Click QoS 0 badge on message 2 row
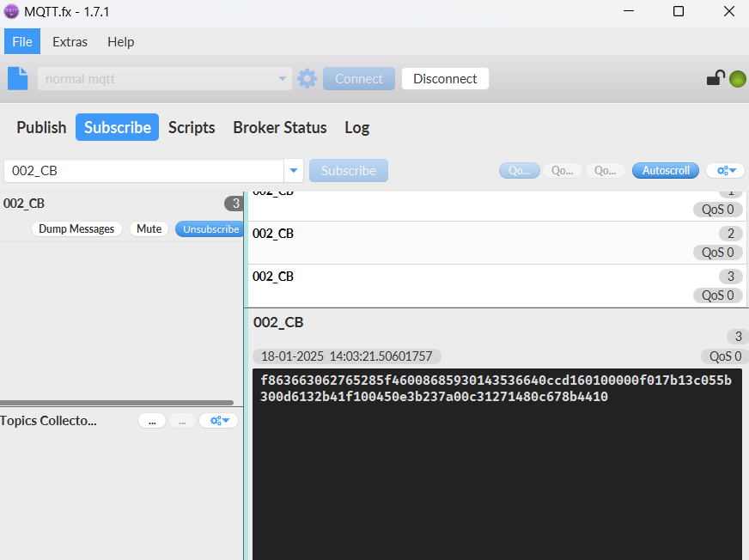 717,253
